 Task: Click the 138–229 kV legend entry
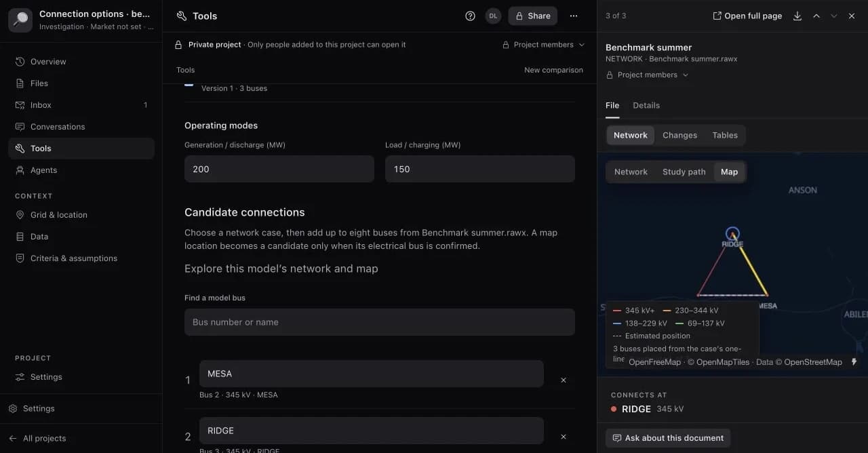point(639,323)
